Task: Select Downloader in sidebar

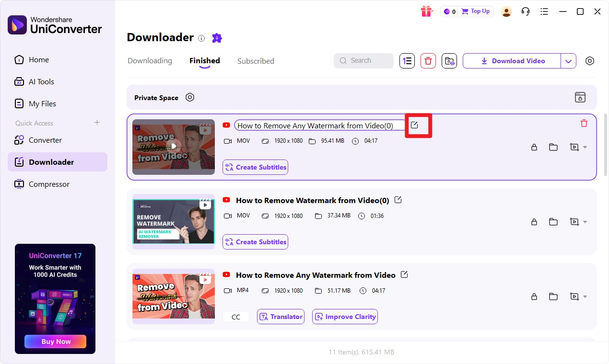Action: 58,162
